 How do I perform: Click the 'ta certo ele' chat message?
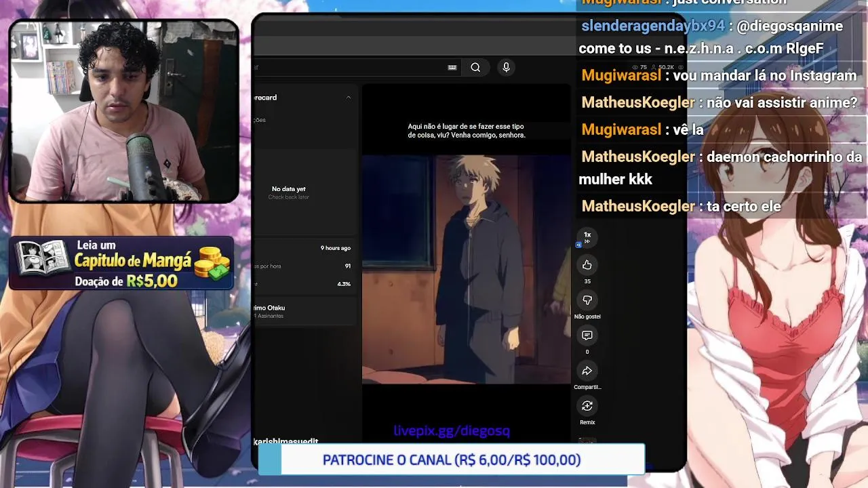pyautogui.click(x=682, y=206)
